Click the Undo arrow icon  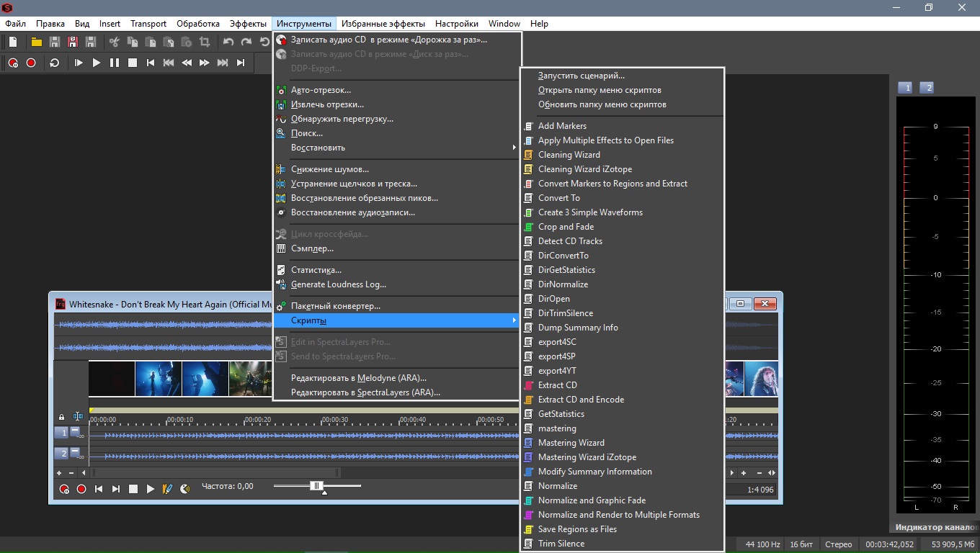click(228, 42)
